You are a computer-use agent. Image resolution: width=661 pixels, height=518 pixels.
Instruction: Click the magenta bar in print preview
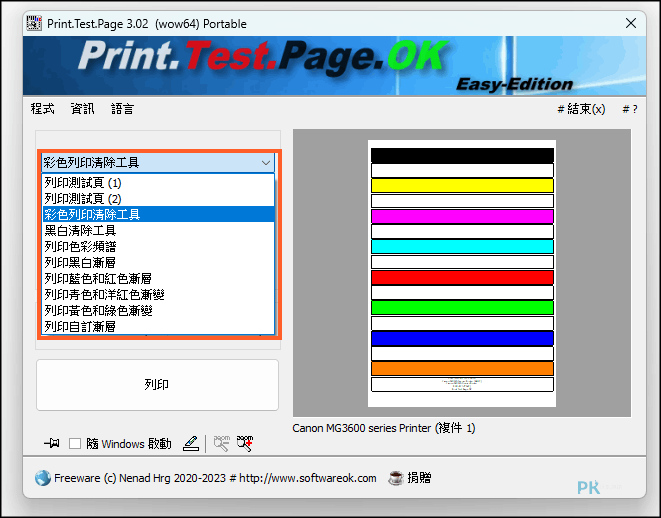(x=462, y=216)
